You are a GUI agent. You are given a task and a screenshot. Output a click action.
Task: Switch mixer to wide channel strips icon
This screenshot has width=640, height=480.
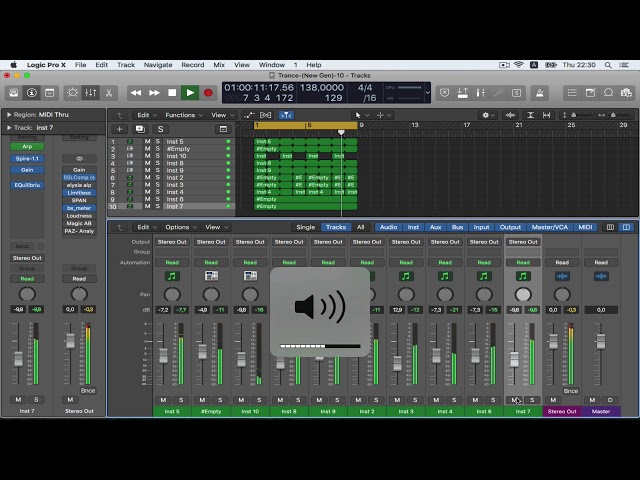coord(626,227)
